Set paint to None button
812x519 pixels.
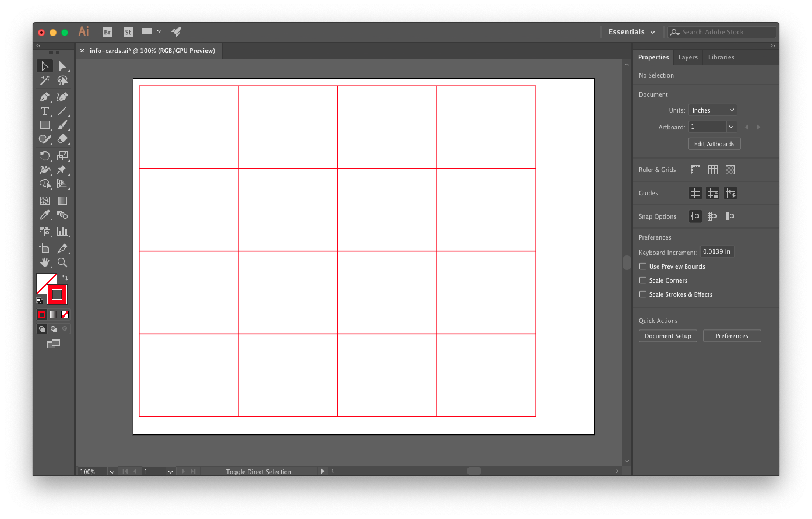click(x=65, y=314)
